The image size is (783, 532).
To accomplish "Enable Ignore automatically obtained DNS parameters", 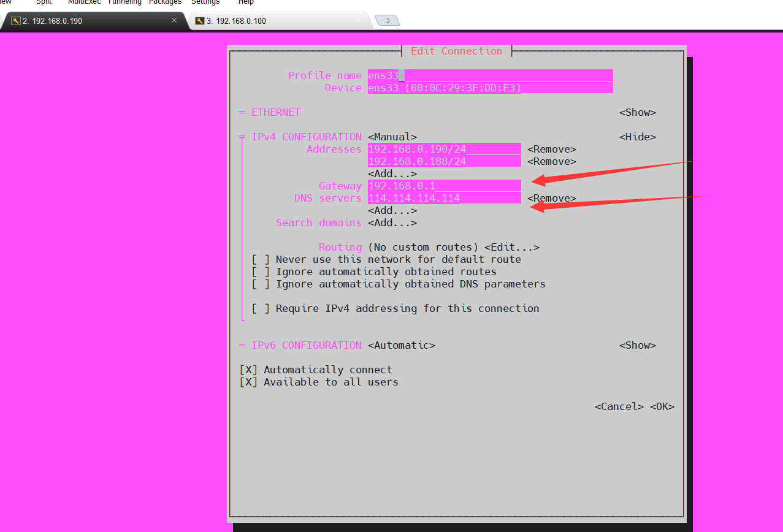I will 261,284.
